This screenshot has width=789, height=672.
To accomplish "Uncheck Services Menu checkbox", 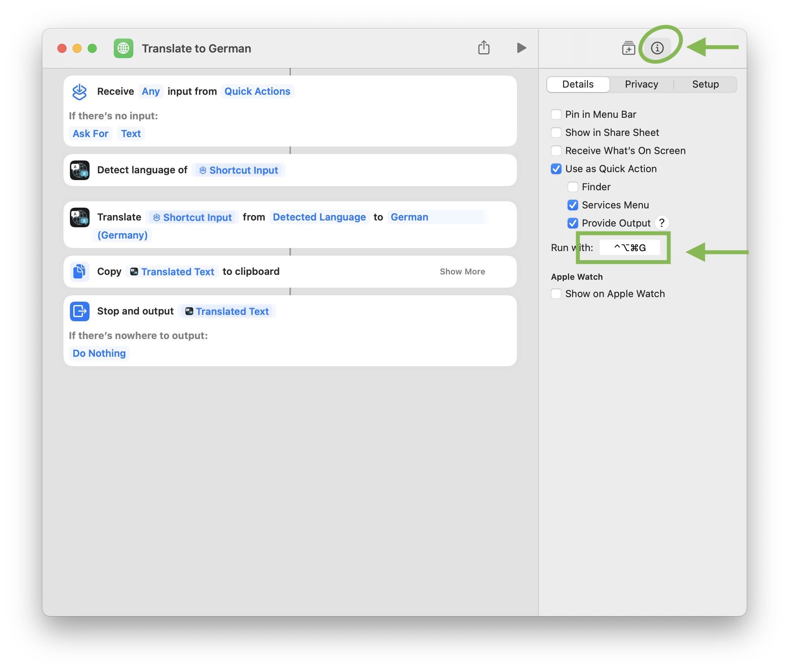I will pos(573,205).
